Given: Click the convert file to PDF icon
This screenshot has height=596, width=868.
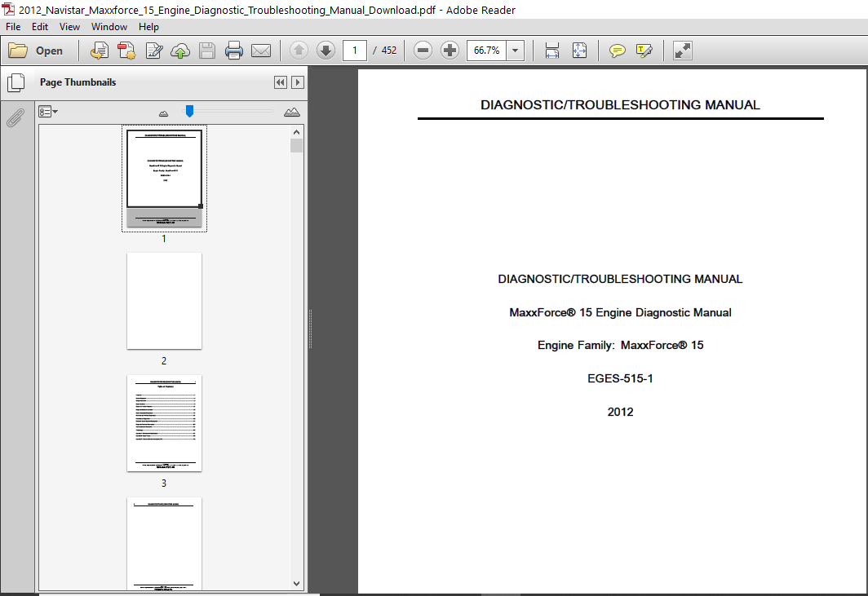Looking at the screenshot, I should 126,51.
